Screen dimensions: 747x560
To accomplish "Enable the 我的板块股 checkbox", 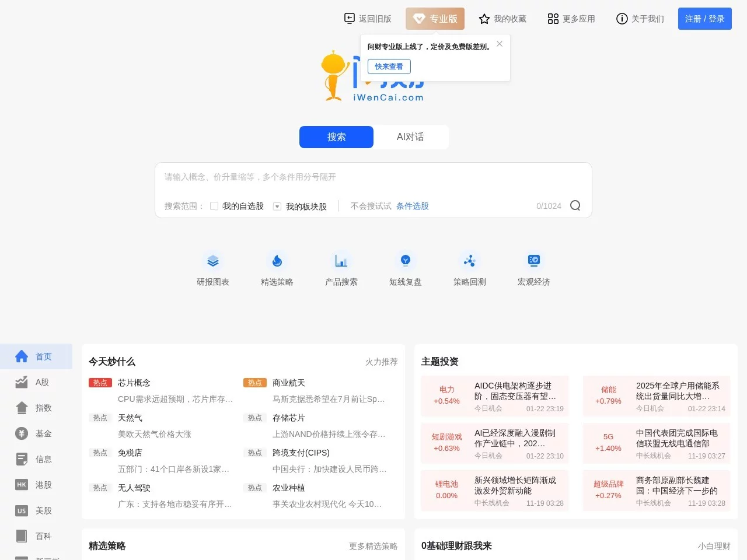I will coord(277,206).
